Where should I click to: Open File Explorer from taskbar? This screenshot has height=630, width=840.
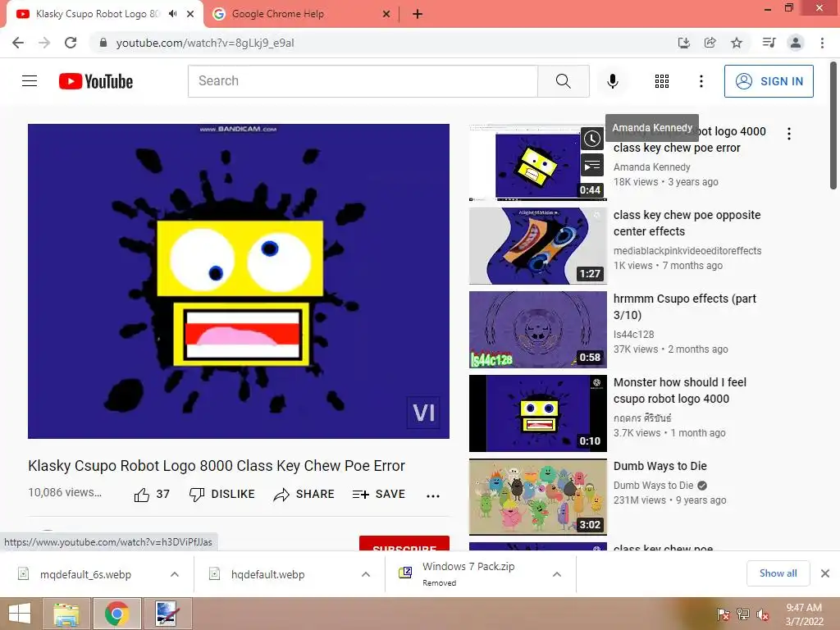[66, 614]
